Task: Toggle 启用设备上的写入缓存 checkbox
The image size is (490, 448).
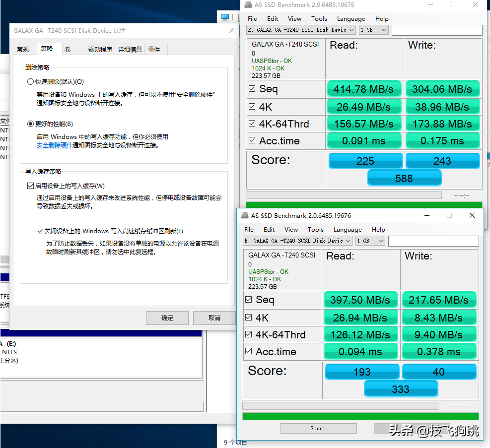Action: pyautogui.click(x=30, y=186)
